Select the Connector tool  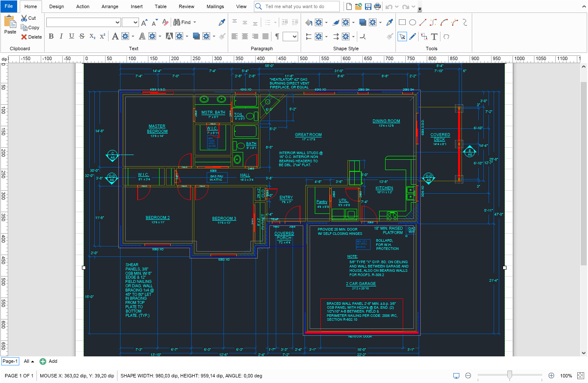pos(424,36)
